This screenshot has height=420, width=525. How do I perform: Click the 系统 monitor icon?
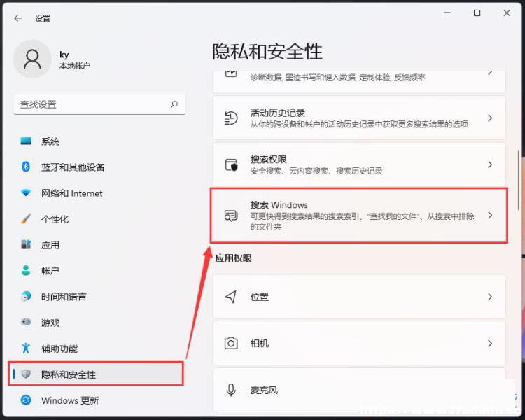[26, 141]
